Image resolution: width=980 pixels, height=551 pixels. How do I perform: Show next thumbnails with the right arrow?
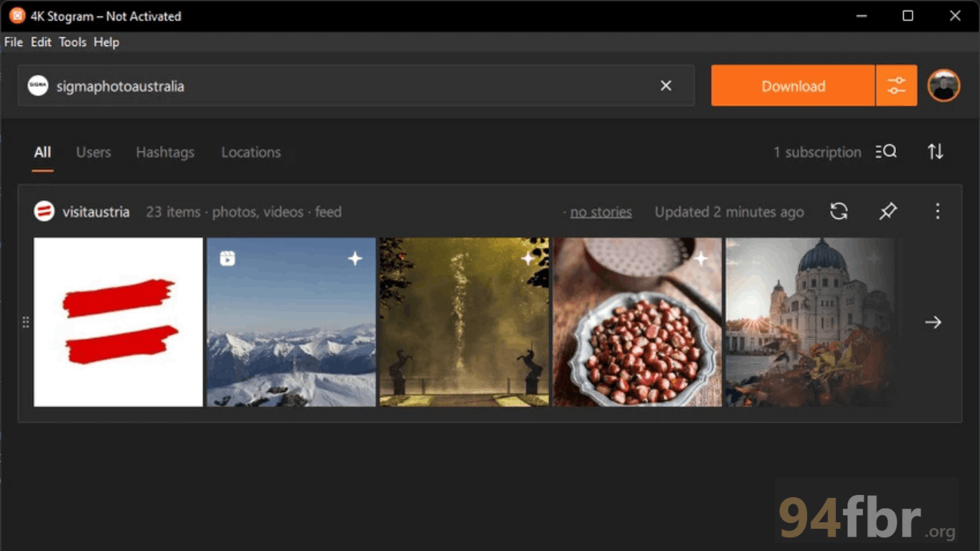coord(933,322)
